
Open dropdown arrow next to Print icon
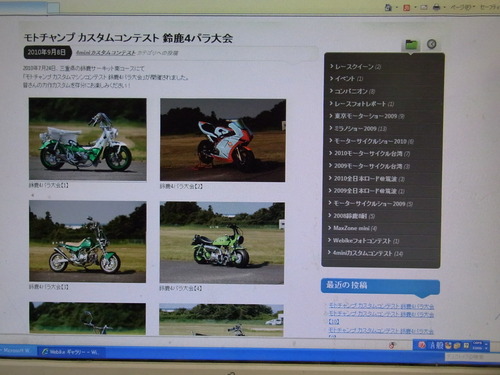445,7
